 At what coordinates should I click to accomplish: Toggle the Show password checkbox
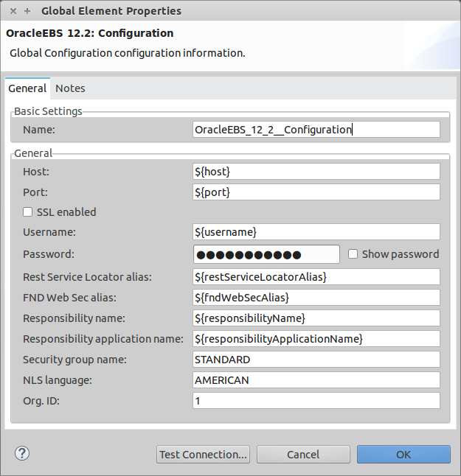point(353,254)
